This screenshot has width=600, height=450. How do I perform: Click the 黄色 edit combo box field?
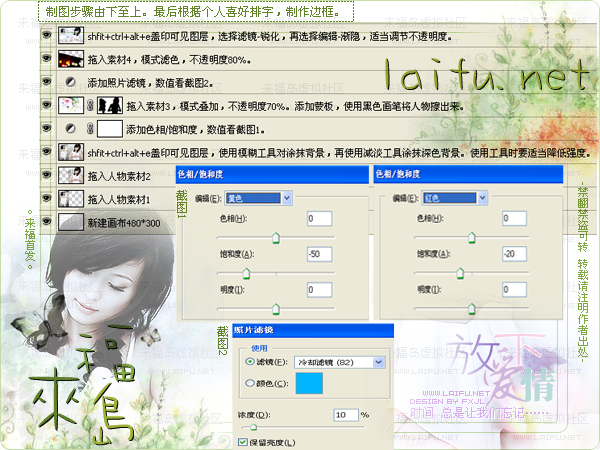point(258,198)
